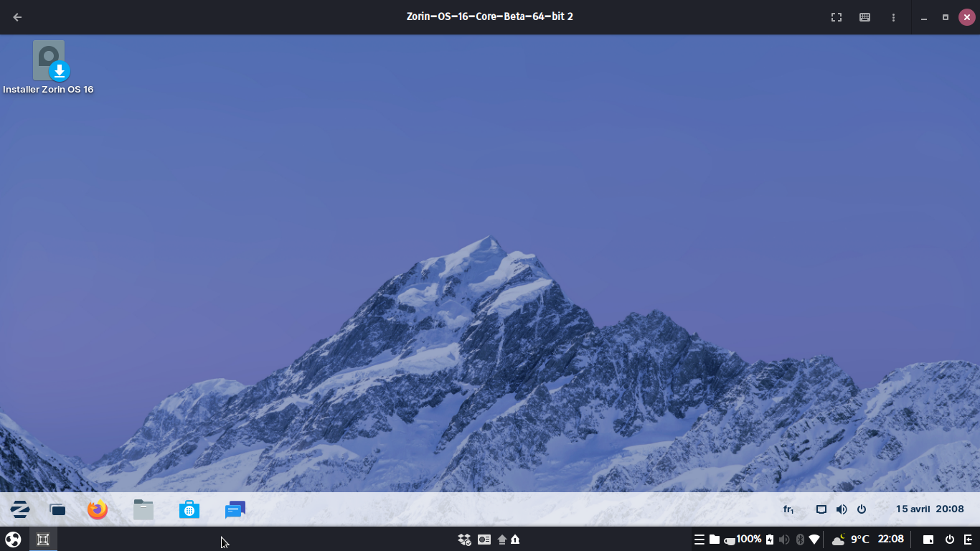Screen dimensions: 980x551
Task: Click the guest workspaces overview icon
Action: (57, 510)
